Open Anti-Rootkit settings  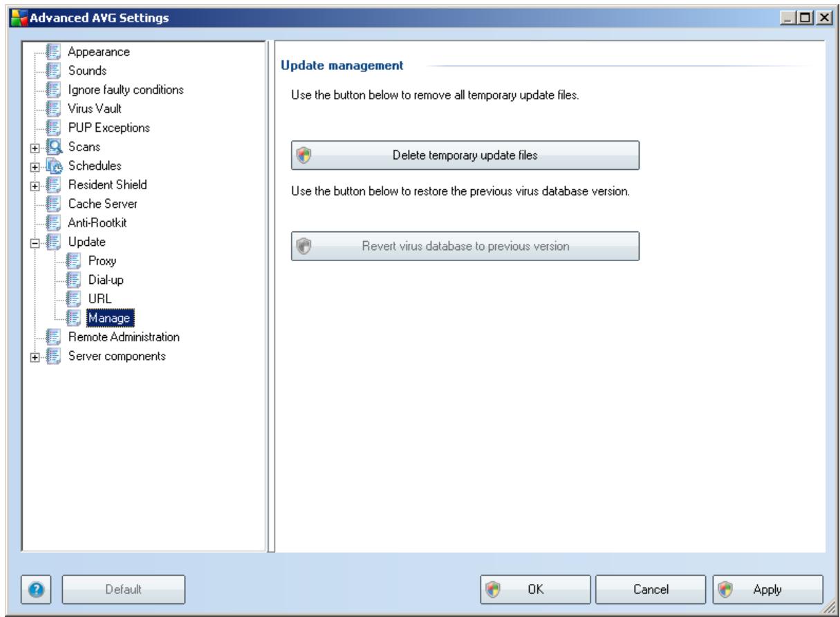coord(97,223)
